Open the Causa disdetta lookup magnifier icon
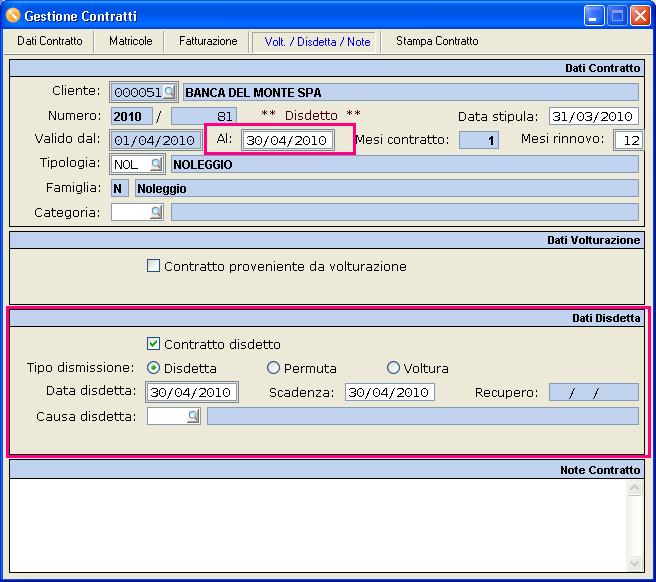The image size is (656, 582). tap(193, 416)
